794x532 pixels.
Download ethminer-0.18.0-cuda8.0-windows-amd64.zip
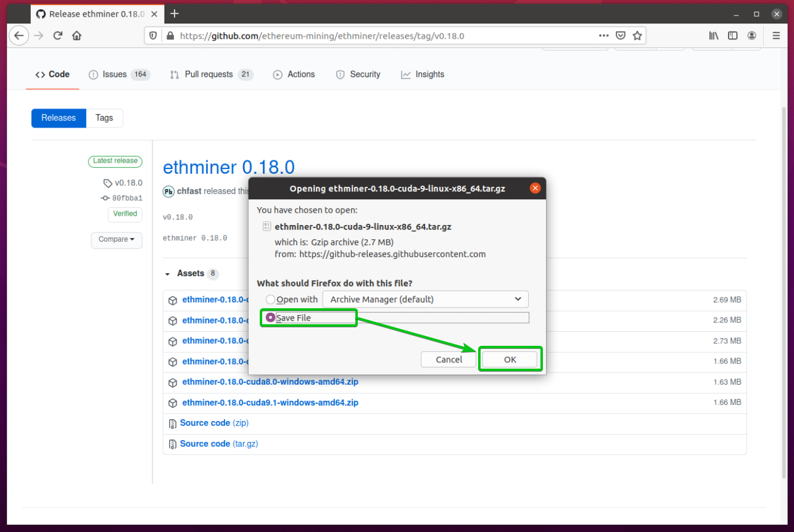point(270,382)
